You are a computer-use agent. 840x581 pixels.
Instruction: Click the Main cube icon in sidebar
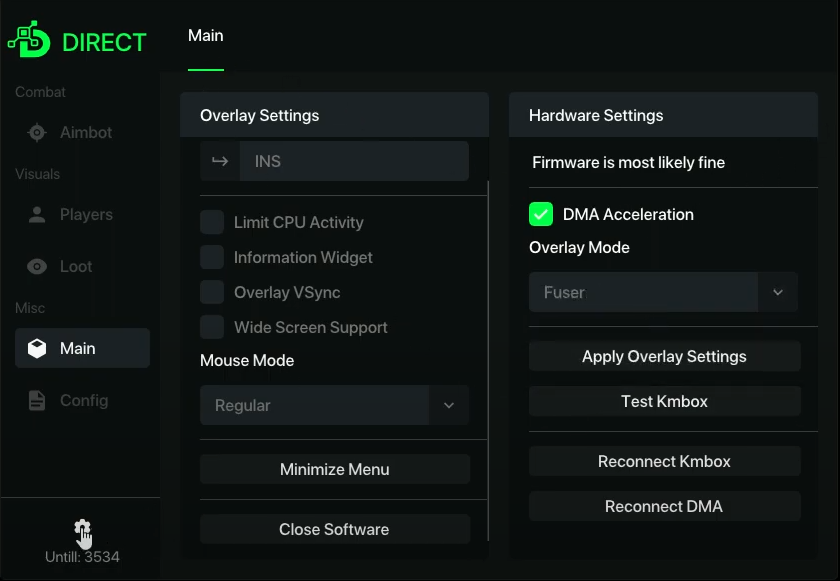click(x=37, y=349)
